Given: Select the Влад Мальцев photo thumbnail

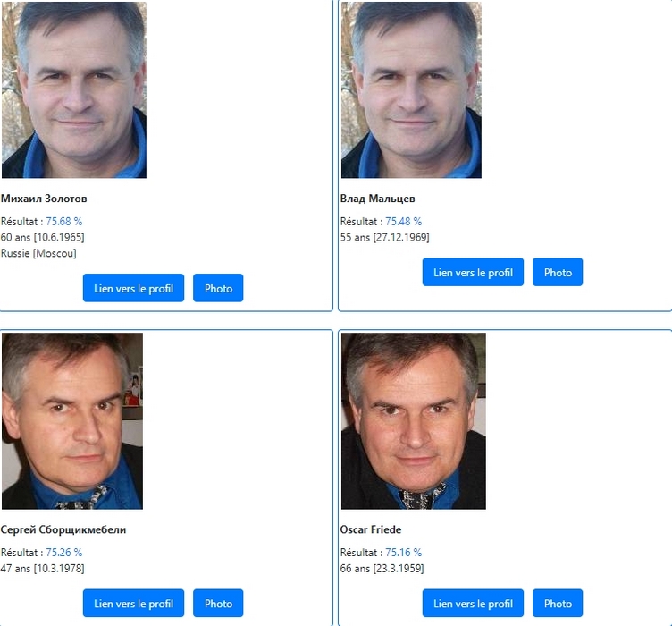Looking at the screenshot, I should click(x=411, y=90).
